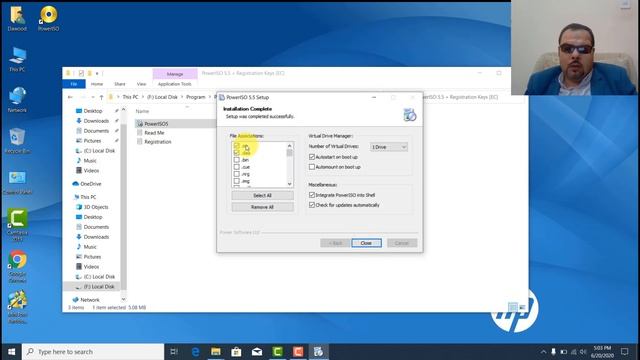The image size is (640, 360).
Task: Switch to File Explorer on the taskbar
Action: 216,351
